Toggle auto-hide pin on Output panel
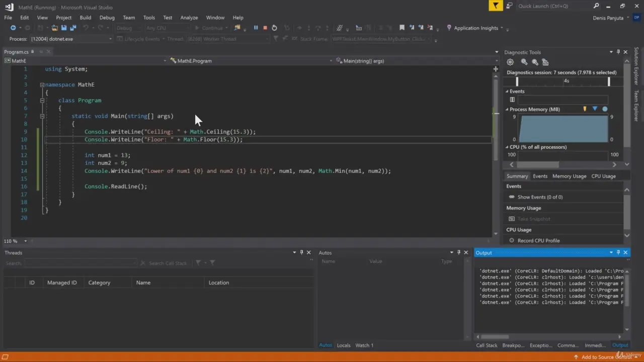 (618, 252)
